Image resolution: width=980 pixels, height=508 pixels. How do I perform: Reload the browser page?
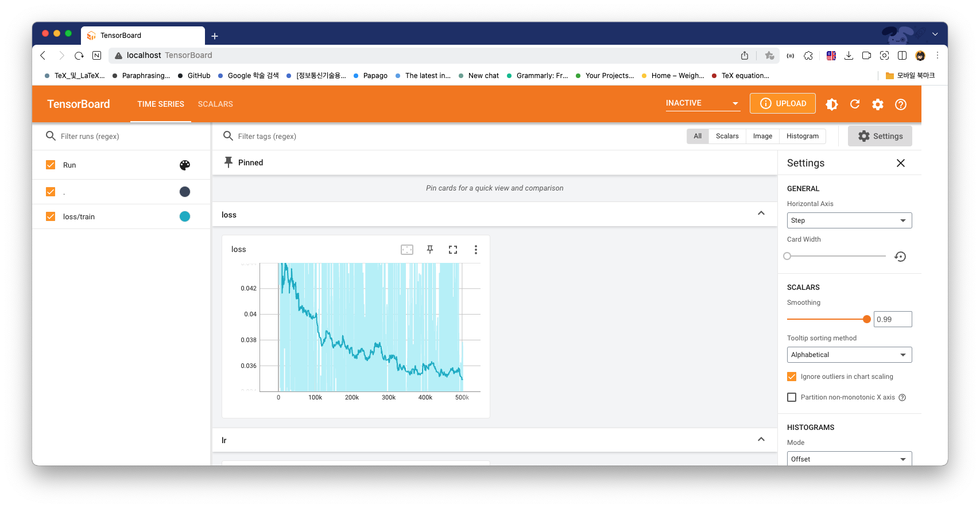pos(79,55)
